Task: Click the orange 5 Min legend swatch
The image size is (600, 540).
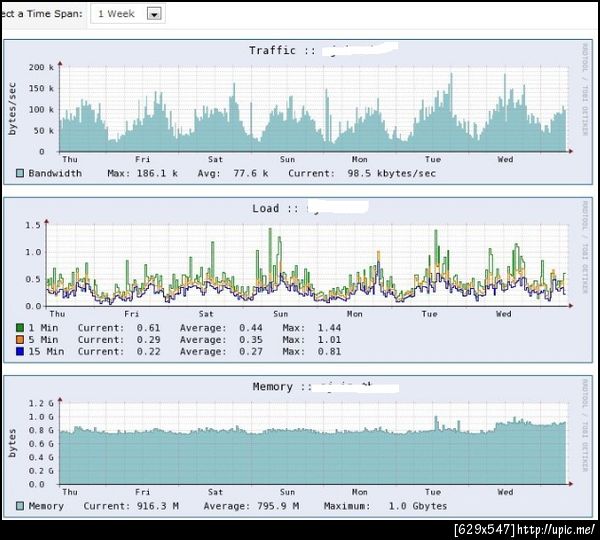Action: pyautogui.click(x=20, y=339)
